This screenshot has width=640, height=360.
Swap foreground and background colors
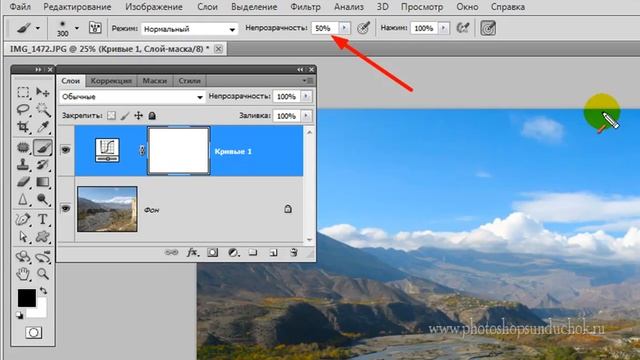43,291
